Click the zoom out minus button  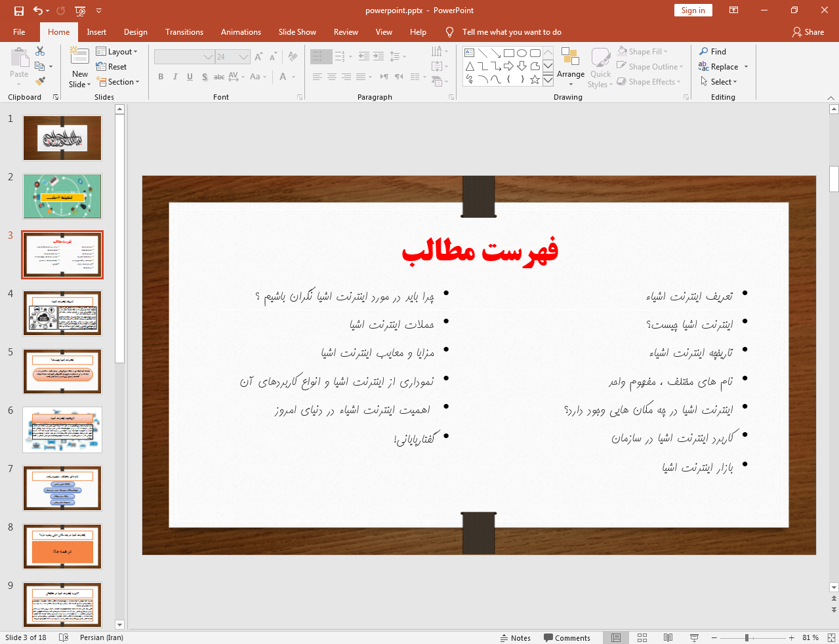pos(714,637)
